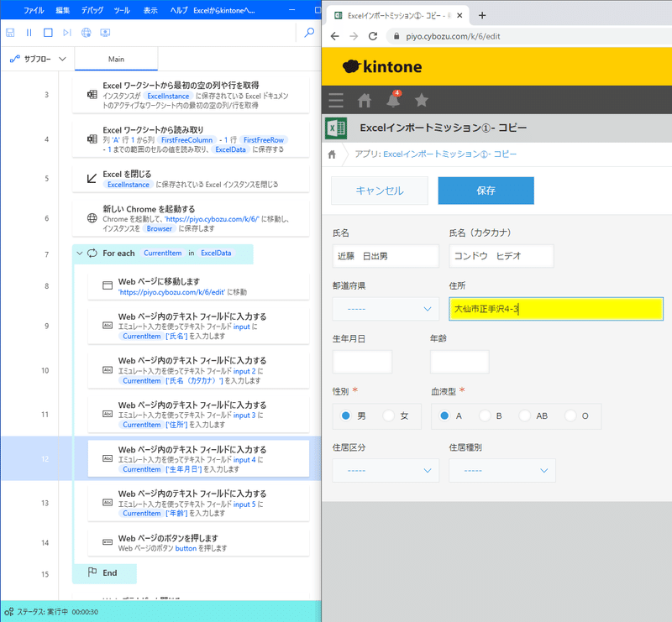
Task: Open kintone notifications via the bell icon
Action: (393, 99)
